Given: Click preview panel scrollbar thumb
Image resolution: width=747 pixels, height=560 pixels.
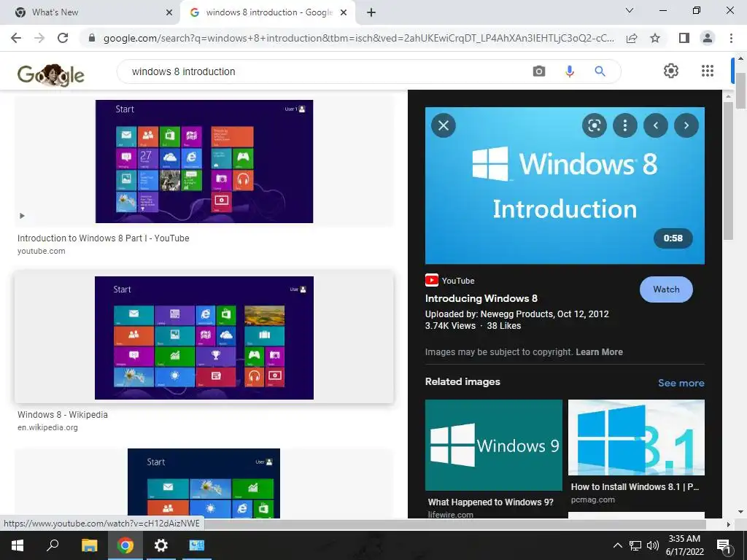Looking at the screenshot, I should click(x=728, y=171).
